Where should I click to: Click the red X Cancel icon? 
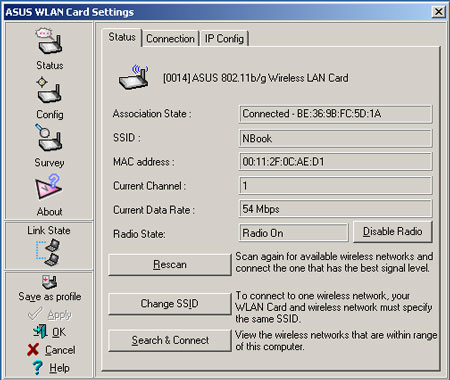[x=33, y=349]
